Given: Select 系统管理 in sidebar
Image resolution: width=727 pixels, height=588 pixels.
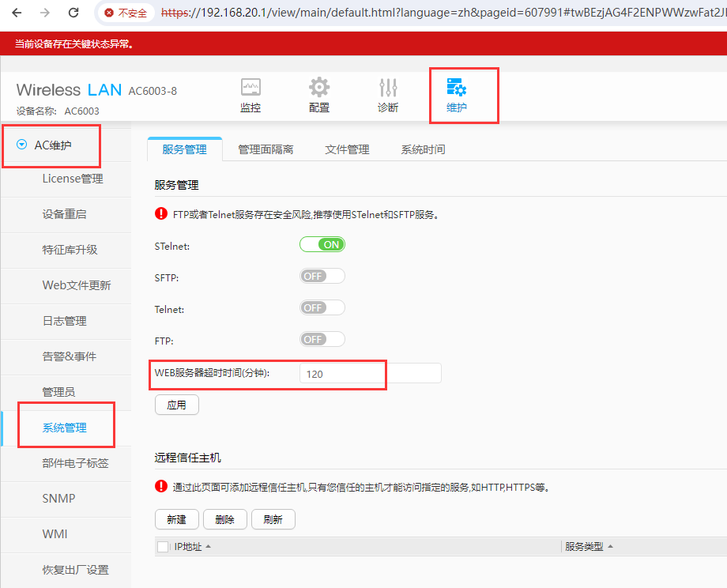Looking at the screenshot, I should (66, 428).
